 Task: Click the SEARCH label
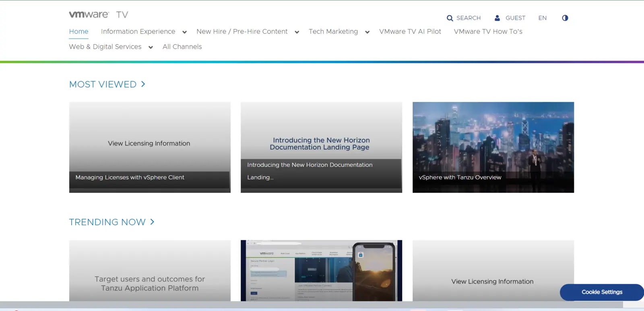click(x=469, y=18)
